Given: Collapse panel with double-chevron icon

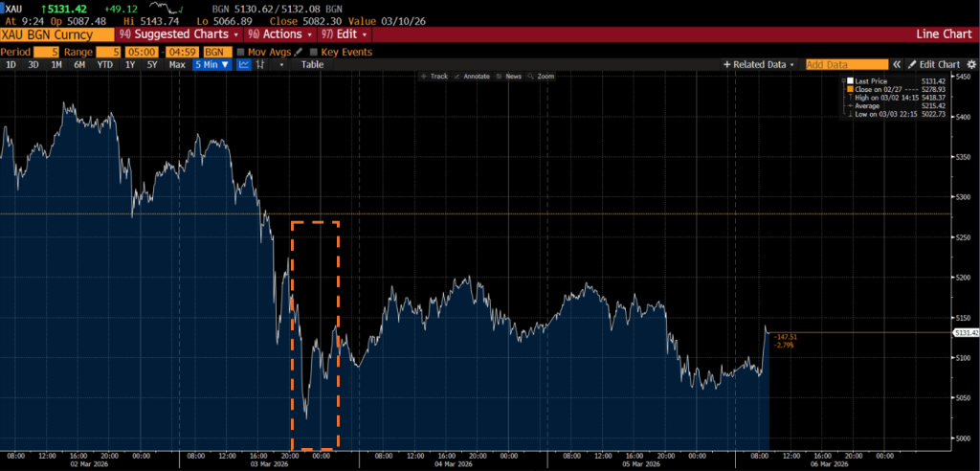Looking at the screenshot, I should tap(897, 64).
